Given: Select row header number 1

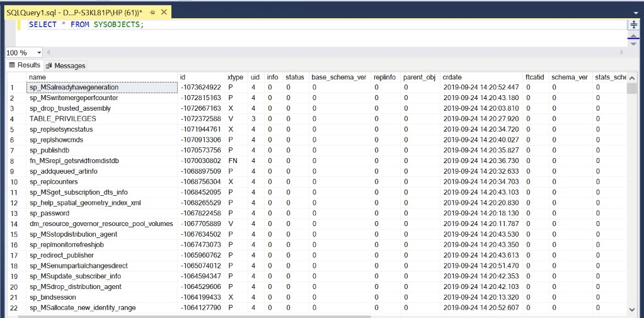Looking at the screenshot, I should [x=16, y=88].
